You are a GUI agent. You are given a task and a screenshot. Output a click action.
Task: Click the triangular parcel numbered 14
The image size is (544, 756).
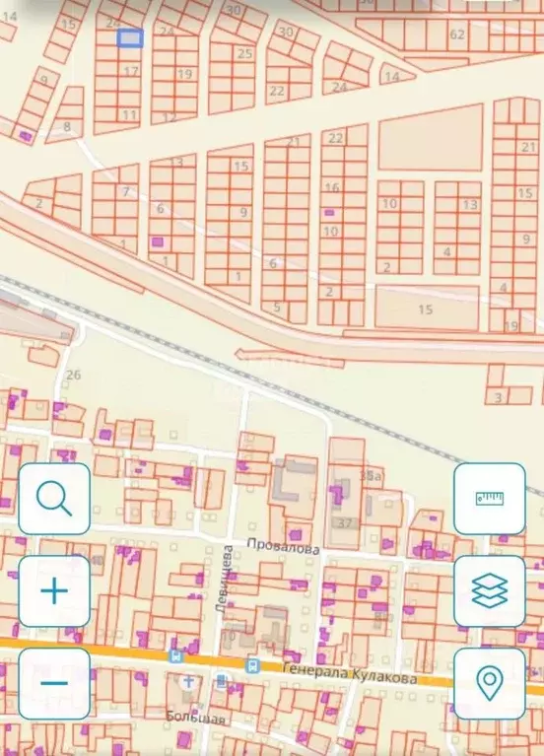[395, 75]
